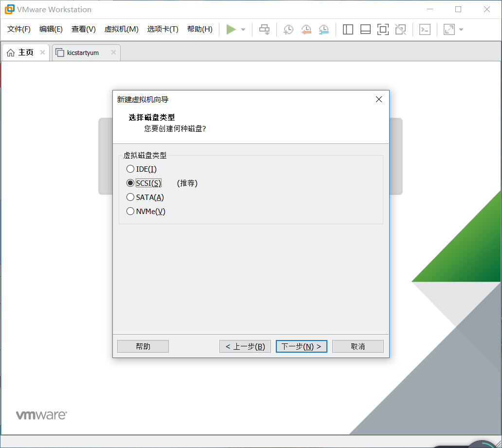Close the kicstartyum tab

[x=113, y=52]
